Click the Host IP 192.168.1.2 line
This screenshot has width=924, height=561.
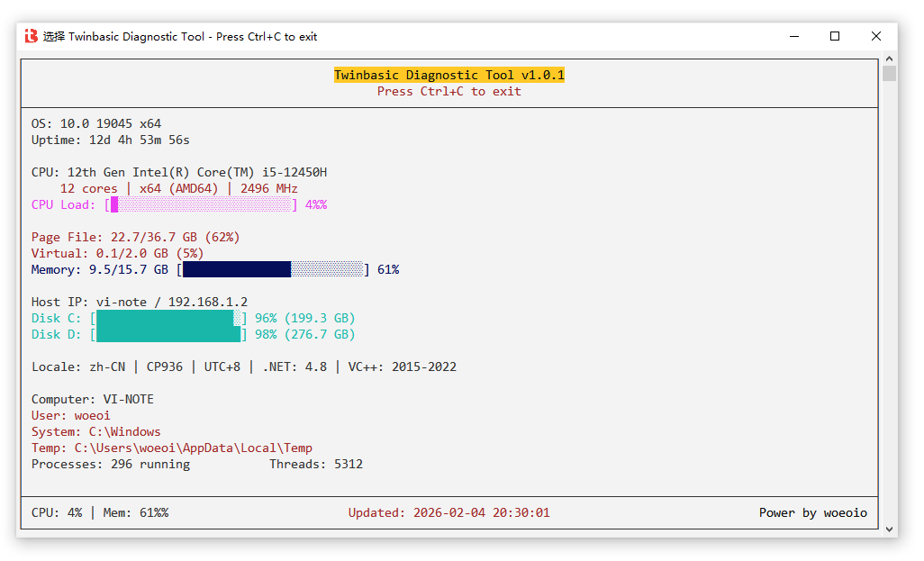(x=140, y=302)
